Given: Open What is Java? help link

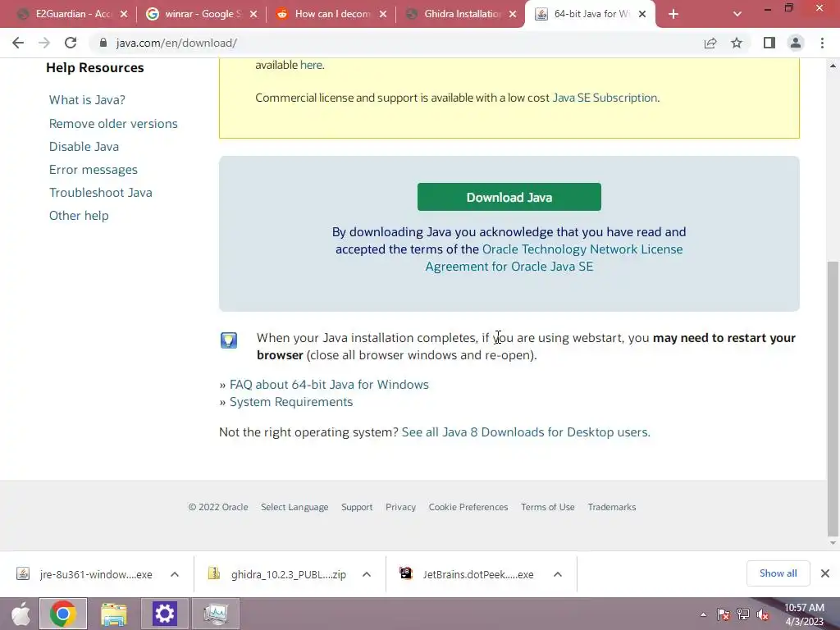Looking at the screenshot, I should coord(87,100).
